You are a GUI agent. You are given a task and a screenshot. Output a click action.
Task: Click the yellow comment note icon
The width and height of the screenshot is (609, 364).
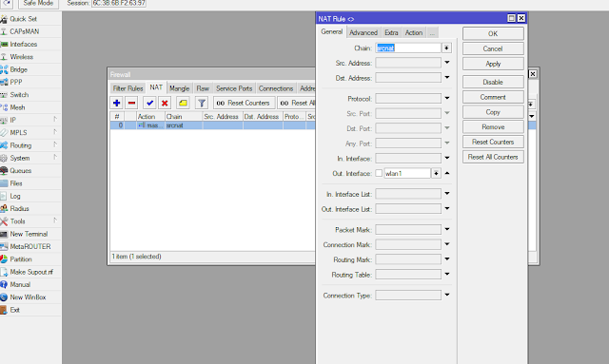(183, 103)
